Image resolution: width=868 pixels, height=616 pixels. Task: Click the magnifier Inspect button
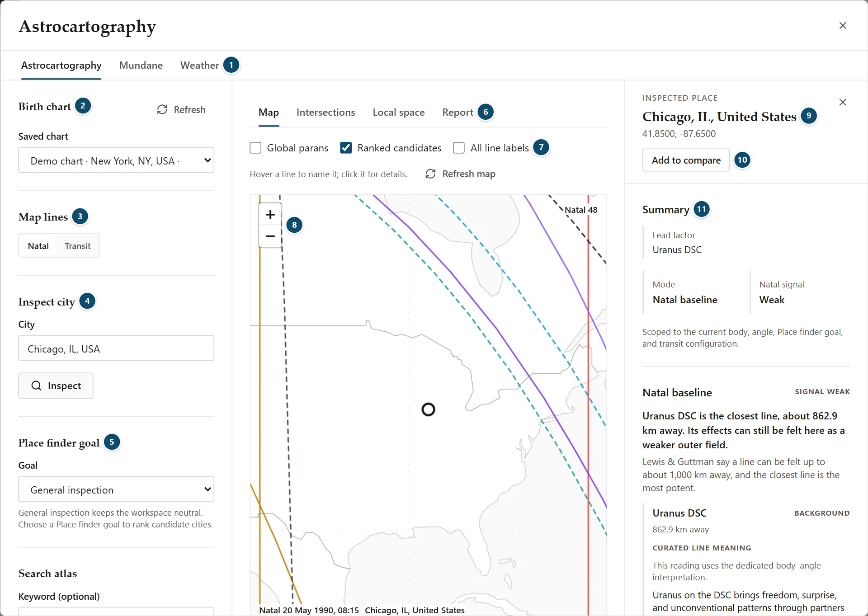(x=56, y=386)
